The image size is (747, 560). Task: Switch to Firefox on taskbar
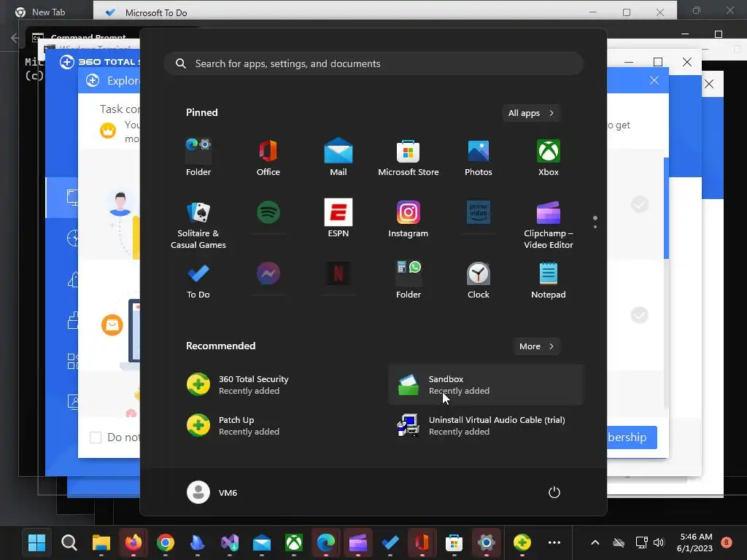point(133,542)
